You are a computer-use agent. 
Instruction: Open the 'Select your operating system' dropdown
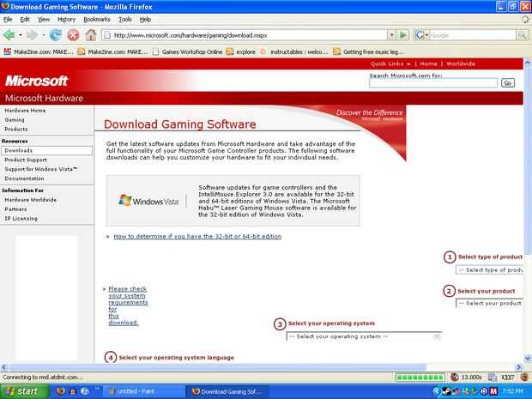tap(364, 336)
